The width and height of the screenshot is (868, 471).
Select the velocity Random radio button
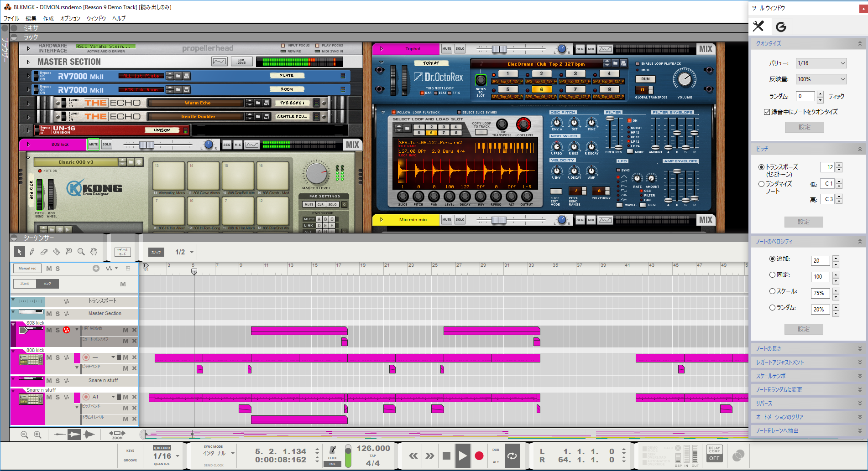pos(772,308)
